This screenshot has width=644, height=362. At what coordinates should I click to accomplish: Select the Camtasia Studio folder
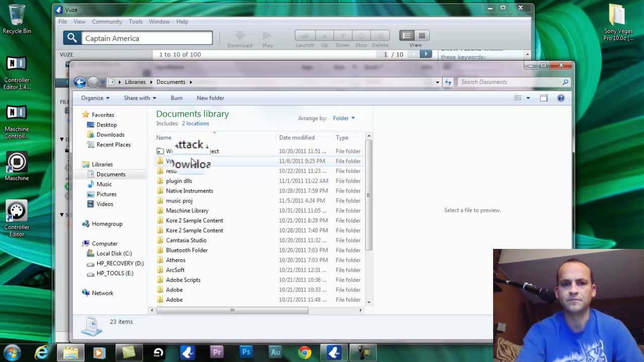point(186,240)
